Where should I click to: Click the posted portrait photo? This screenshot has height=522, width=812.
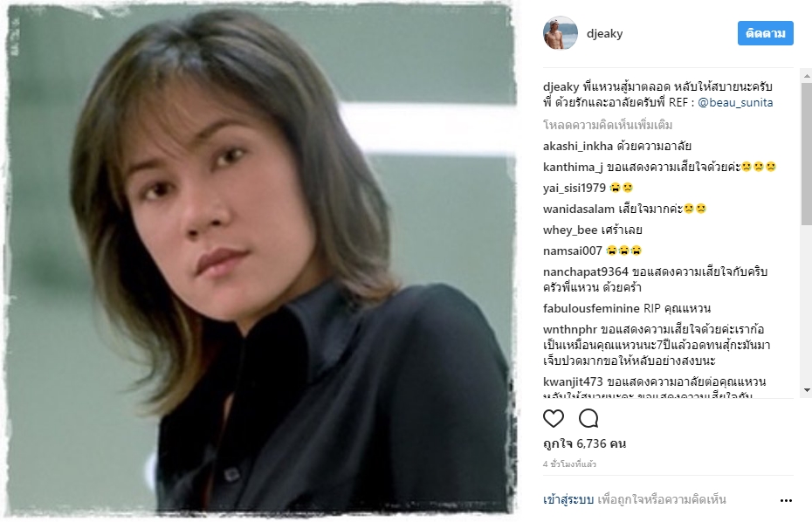(x=260, y=260)
